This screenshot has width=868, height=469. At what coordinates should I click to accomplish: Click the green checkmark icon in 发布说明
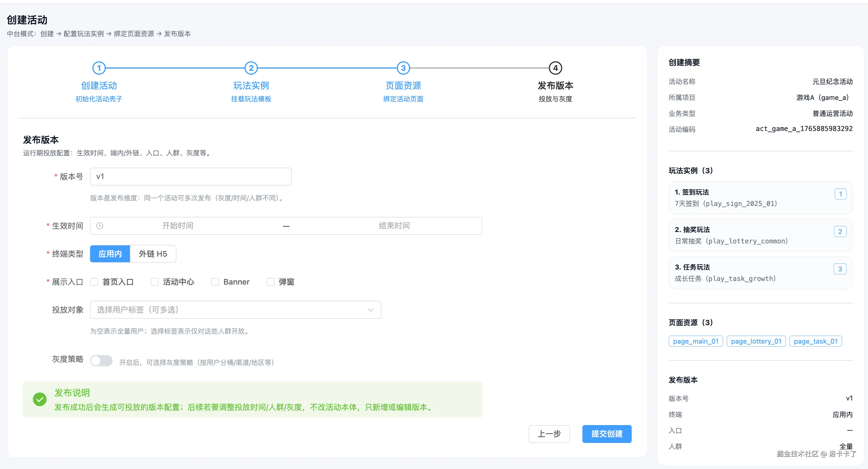point(40,399)
